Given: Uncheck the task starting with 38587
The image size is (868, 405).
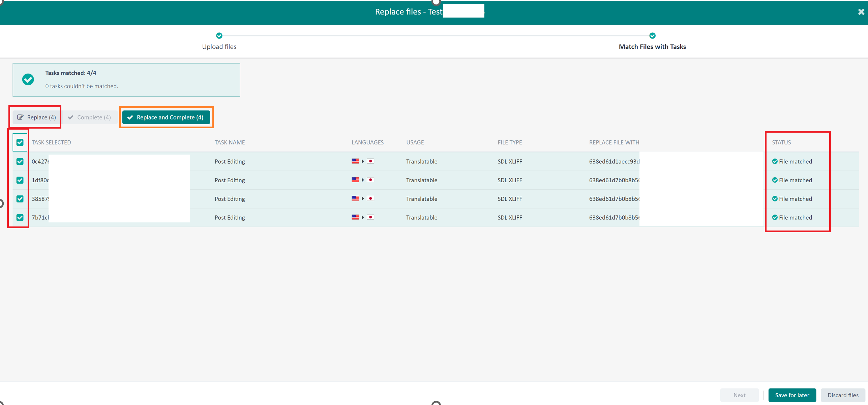Looking at the screenshot, I should click(x=20, y=199).
